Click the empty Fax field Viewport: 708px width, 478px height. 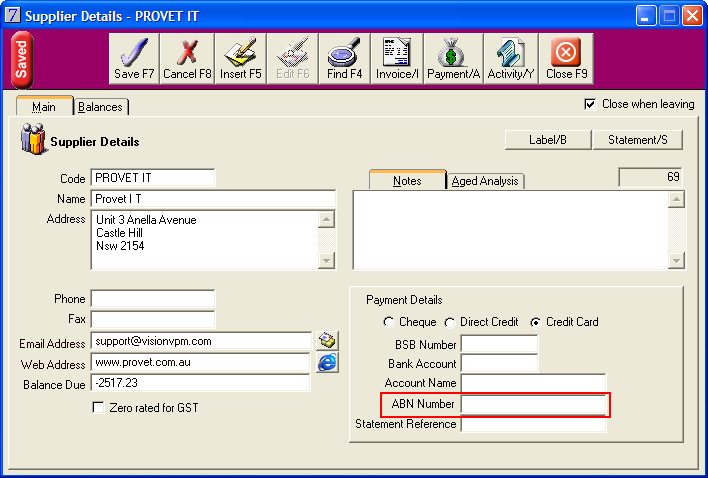point(153,319)
